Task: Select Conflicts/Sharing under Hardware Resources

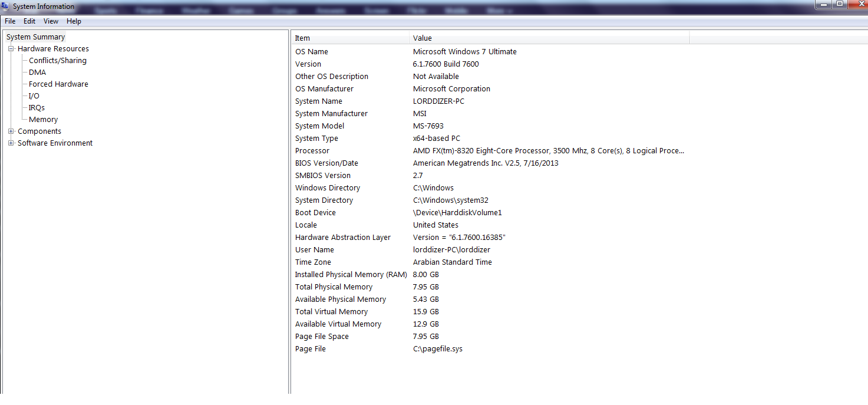Action: pos(58,61)
